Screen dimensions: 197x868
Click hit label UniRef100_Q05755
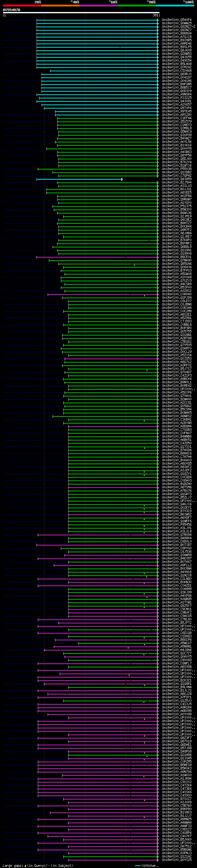[177, 331]
